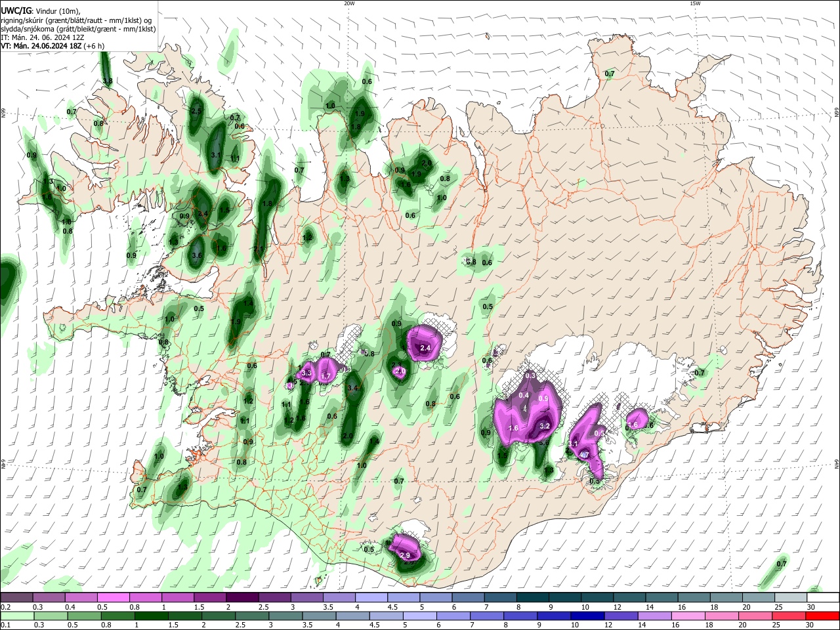Click the palest green 0.1 swatch in lower legend row
The image size is (840, 630).
click(x=16, y=616)
